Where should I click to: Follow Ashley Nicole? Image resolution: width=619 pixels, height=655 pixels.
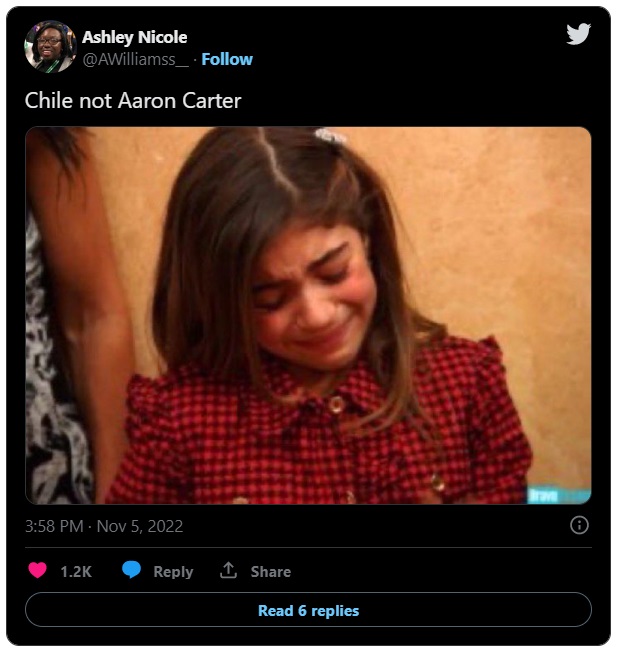click(x=227, y=59)
